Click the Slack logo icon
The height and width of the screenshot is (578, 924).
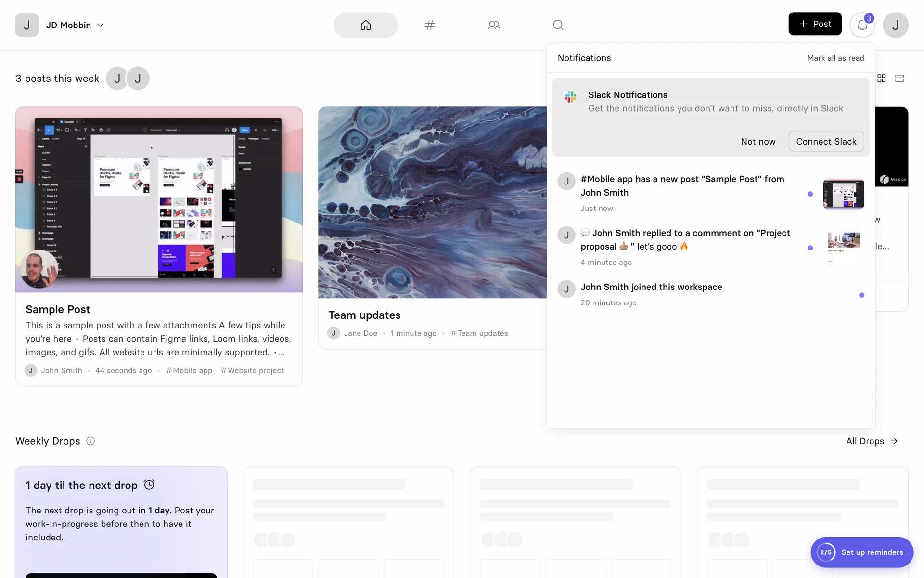(x=570, y=97)
